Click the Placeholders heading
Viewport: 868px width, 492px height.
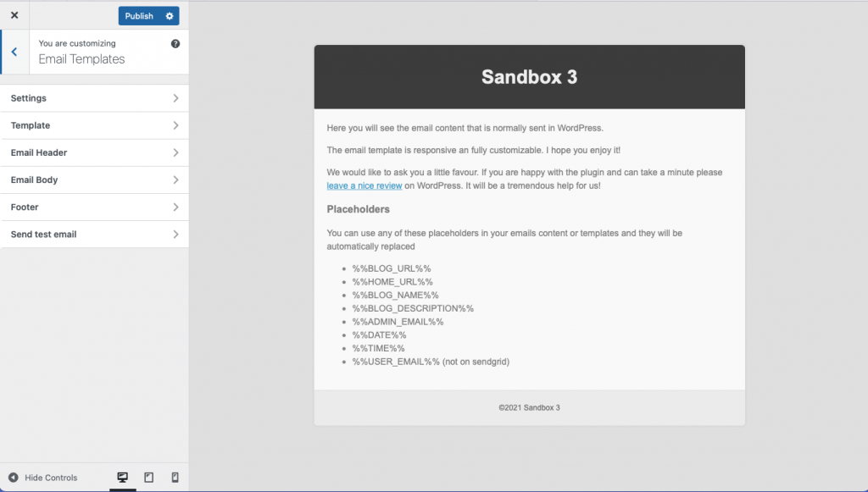pyautogui.click(x=359, y=209)
